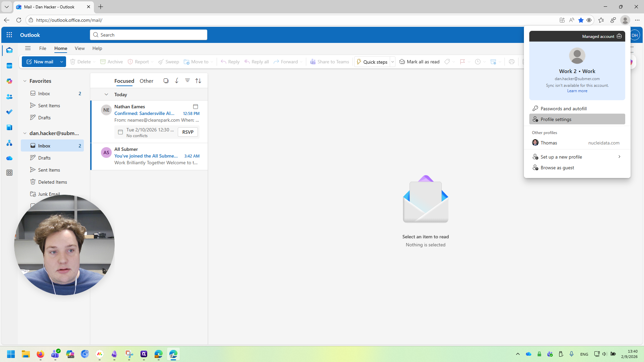Viewport: 644px width, 362px height.
Task: Click the microphone icon in system tray
Action: 572,354
